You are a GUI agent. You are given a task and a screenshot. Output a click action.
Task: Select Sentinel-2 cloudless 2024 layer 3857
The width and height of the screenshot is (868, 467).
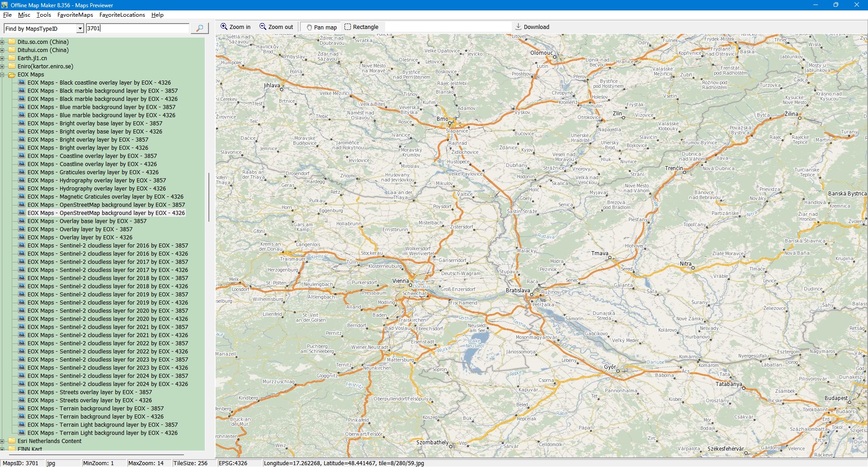coord(108,376)
